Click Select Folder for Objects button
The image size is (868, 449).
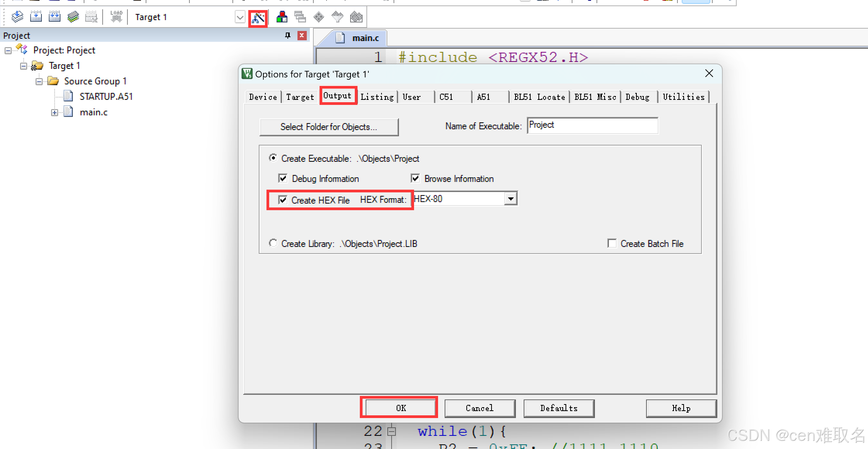pos(328,127)
